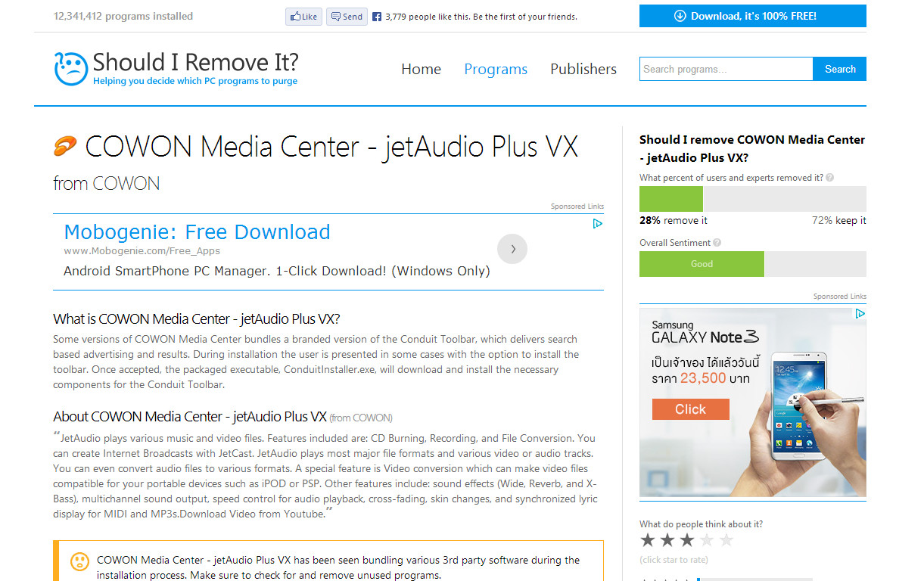Click the 'What is COWON Media Center' heading
Viewport: 924px width, 581px height.
tap(197, 318)
